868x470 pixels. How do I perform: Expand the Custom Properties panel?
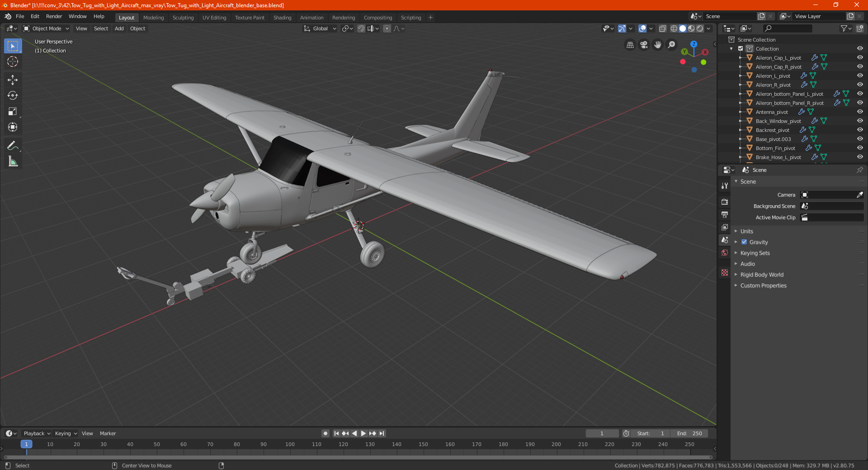(x=763, y=286)
